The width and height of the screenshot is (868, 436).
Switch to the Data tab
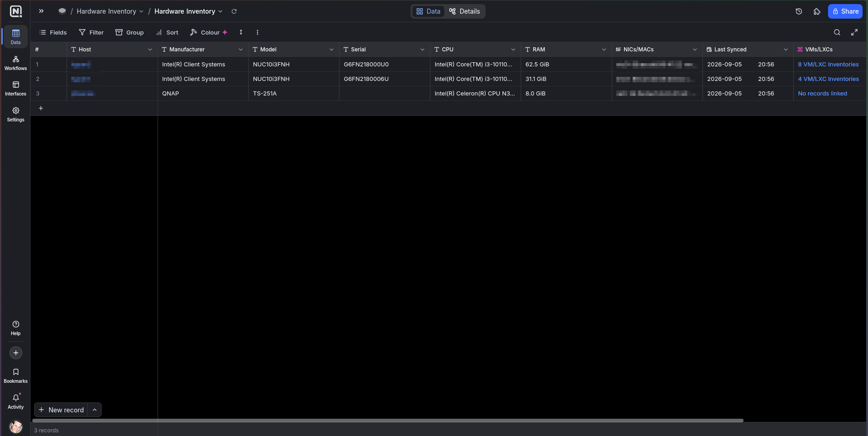point(428,11)
